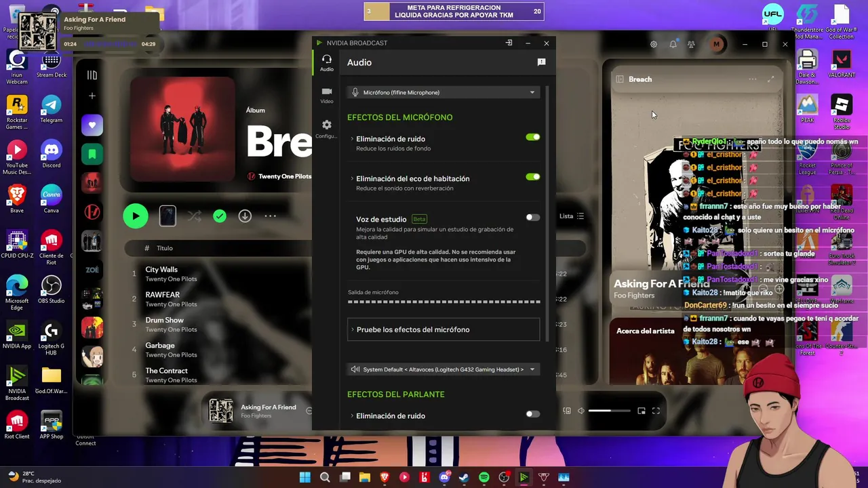This screenshot has height=488, width=868.
Task: Expand the microphone Eliminación de ruido chevron
Action: (x=352, y=139)
